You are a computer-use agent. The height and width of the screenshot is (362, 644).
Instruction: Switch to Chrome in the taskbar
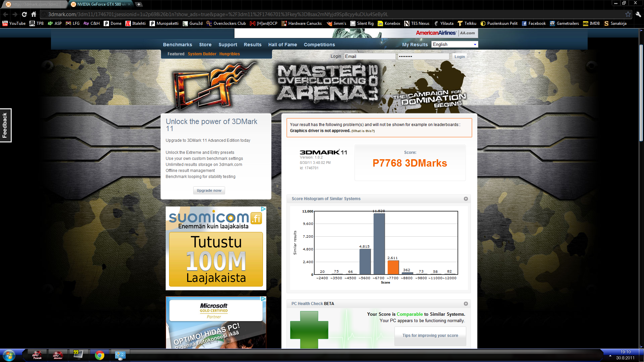click(x=99, y=355)
